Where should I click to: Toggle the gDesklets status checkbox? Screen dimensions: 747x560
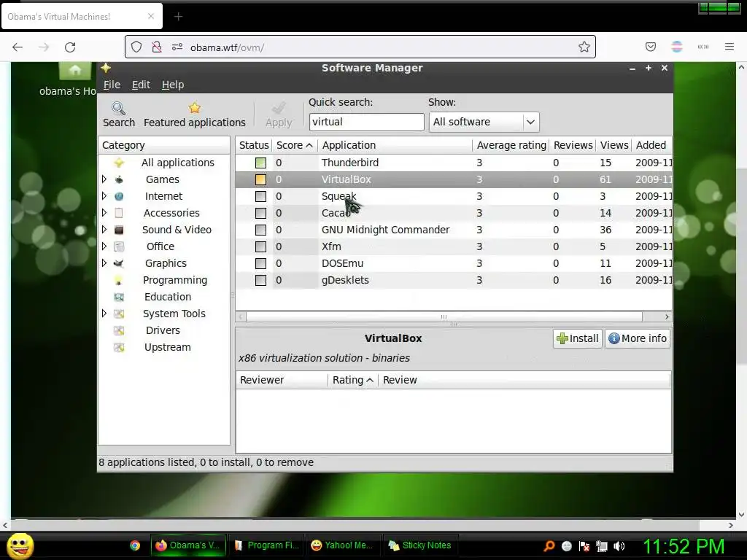tap(260, 280)
